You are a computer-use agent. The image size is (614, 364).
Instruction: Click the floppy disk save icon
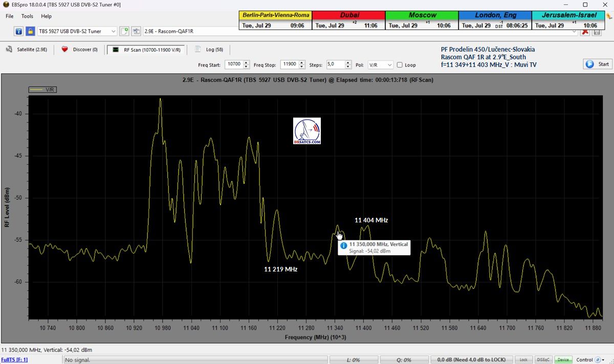click(597, 31)
